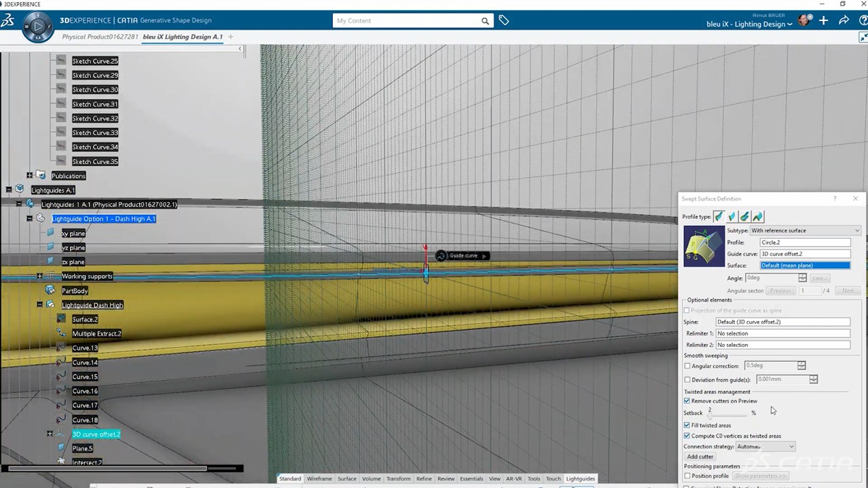Click the Guide curve tag icon in the viewport
Image resolution: width=868 pixels, height=488 pixels.
click(x=441, y=256)
